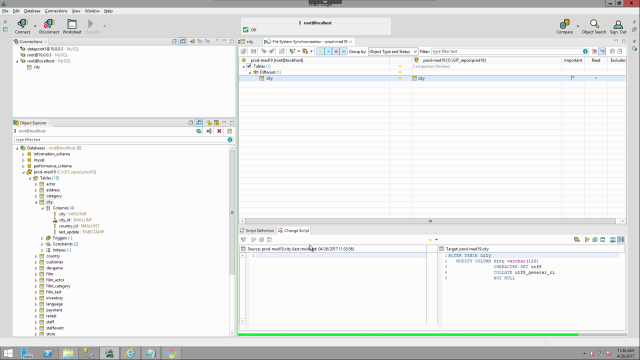Click info icon in Object Explorer filter
The image size is (640, 360).
[x=230, y=140]
